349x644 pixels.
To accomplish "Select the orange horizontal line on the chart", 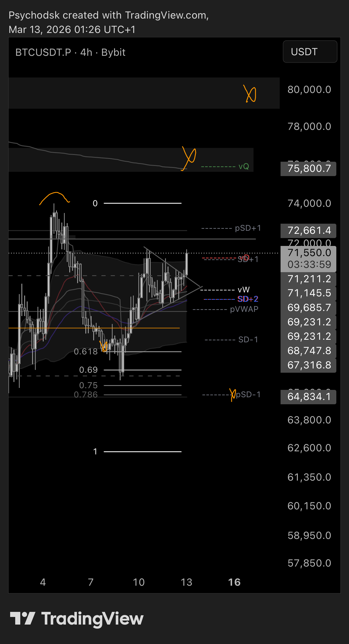I will tap(94, 328).
